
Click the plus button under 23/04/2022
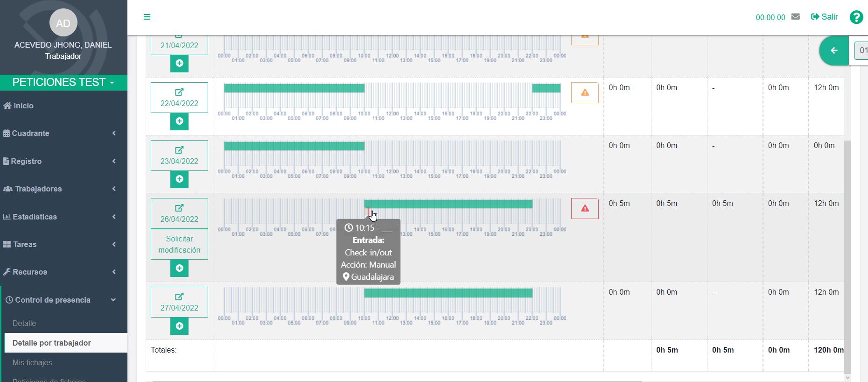179,179
